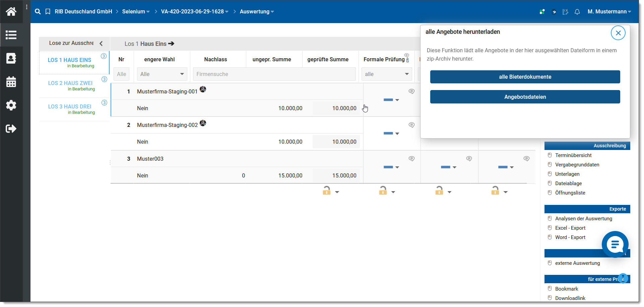Screen dimensions: 644x307
Task: Open the clipboard checklist icon in header
Action: (x=554, y=12)
